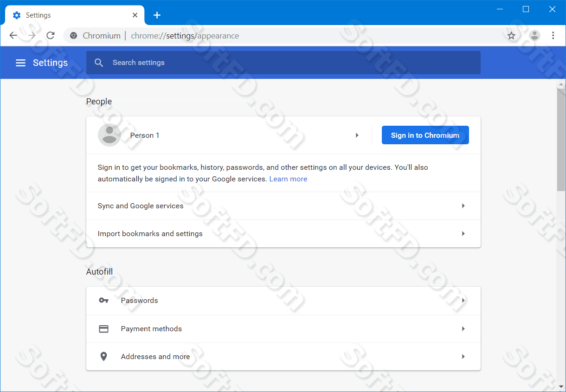
Task: Open the Addresses and more arrow
Action: click(463, 357)
